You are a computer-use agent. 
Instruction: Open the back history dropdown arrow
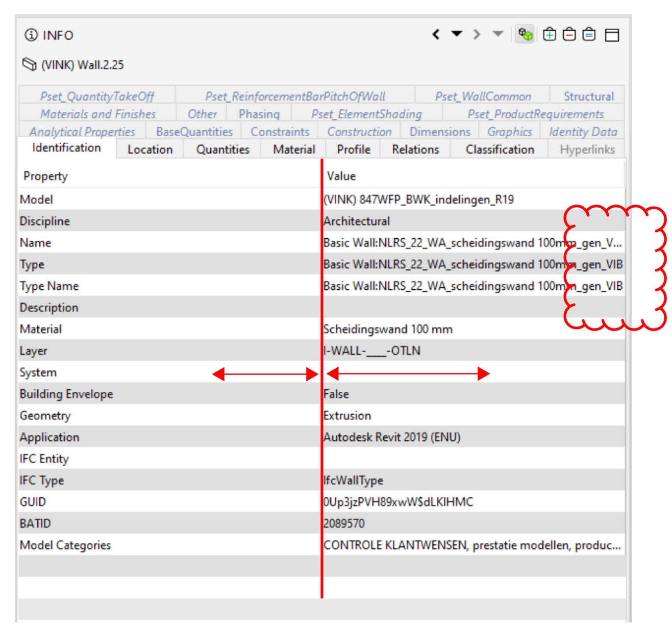[x=457, y=34]
